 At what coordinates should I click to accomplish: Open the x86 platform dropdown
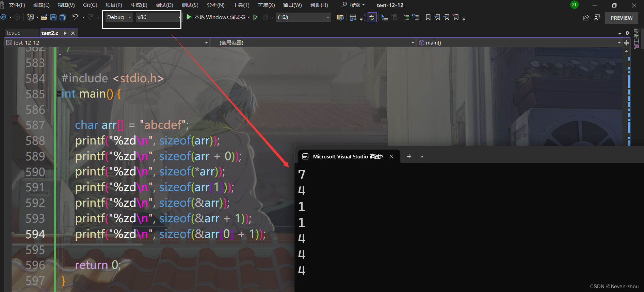[158, 17]
